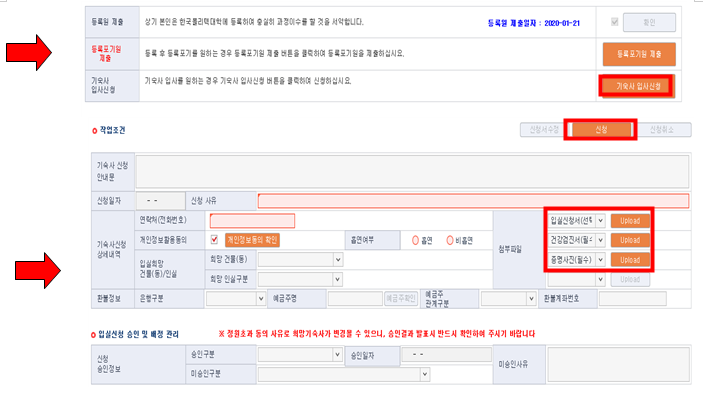Click the grayed Upload button in last attachment row
This screenshot has width=703, height=396.
point(630,279)
